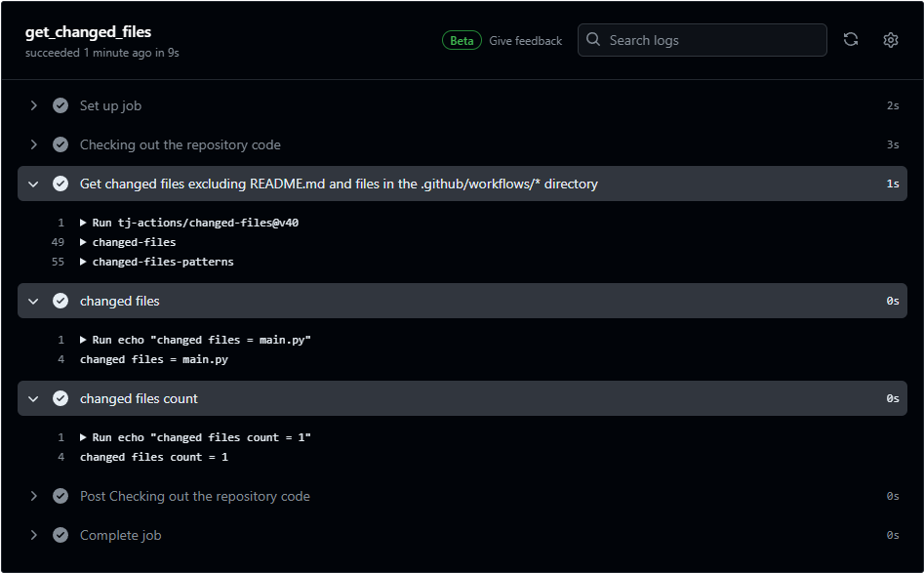
Task: Click the success checkmark beside Set up job
Action: pyautogui.click(x=60, y=105)
